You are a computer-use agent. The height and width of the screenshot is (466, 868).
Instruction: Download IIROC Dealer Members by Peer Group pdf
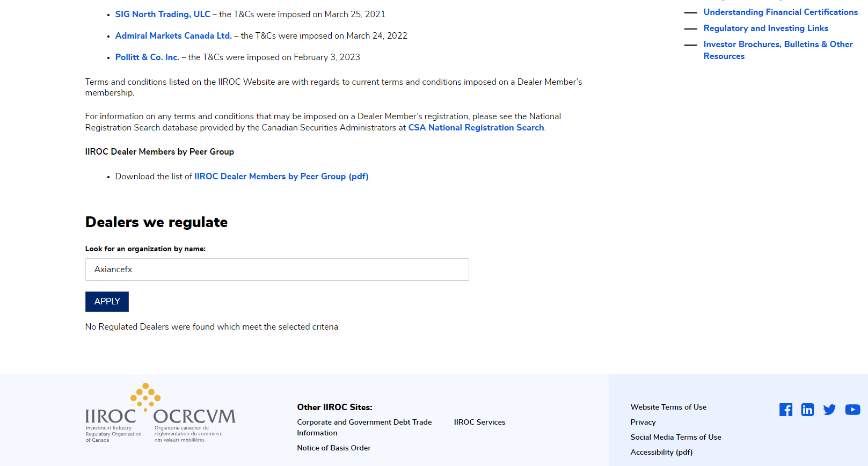click(281, 177)
